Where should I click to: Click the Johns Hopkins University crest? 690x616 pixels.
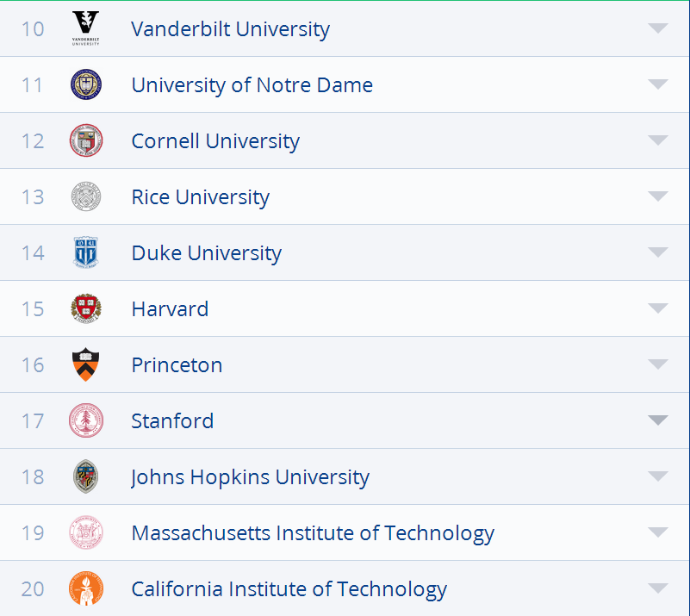coord(86,476)
